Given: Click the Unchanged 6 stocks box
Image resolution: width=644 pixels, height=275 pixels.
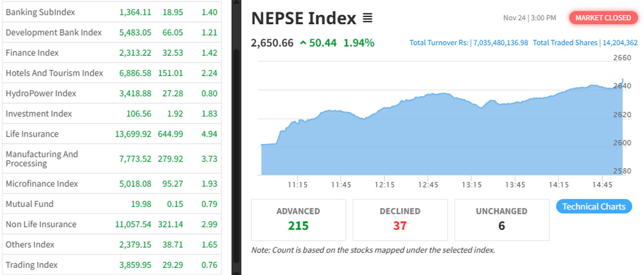Looking at the screenshot, I should (x=502, y=220).
